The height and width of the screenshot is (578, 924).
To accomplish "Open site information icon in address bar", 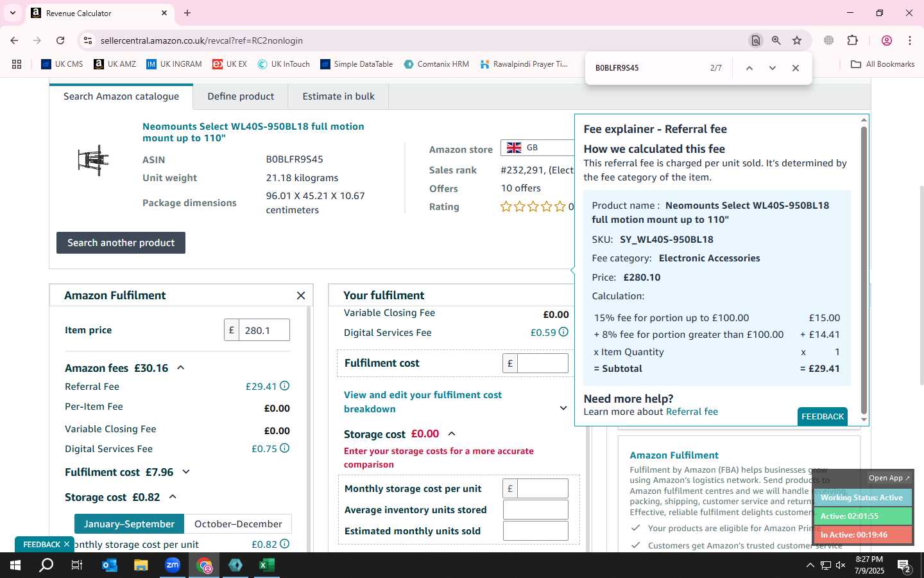I will pyautogui.click(x=88, y=40).
